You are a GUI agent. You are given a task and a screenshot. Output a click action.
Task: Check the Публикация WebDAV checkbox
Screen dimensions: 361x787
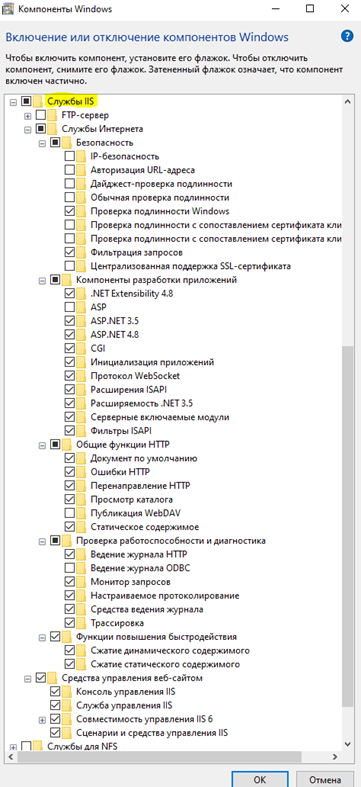70,513
